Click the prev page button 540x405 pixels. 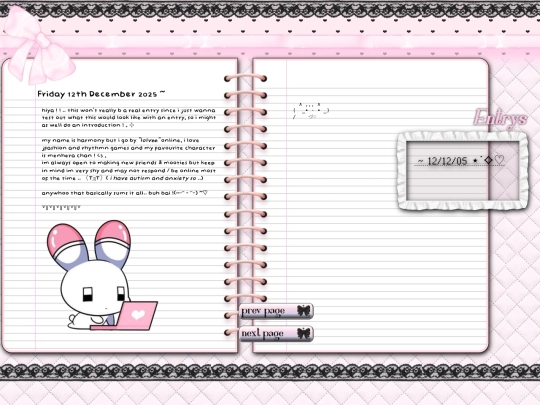tap(276, 311)
